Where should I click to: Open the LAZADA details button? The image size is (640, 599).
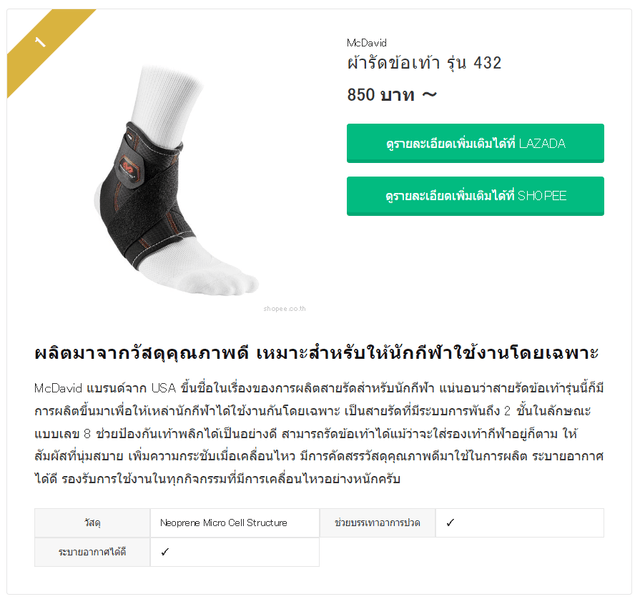475,143
